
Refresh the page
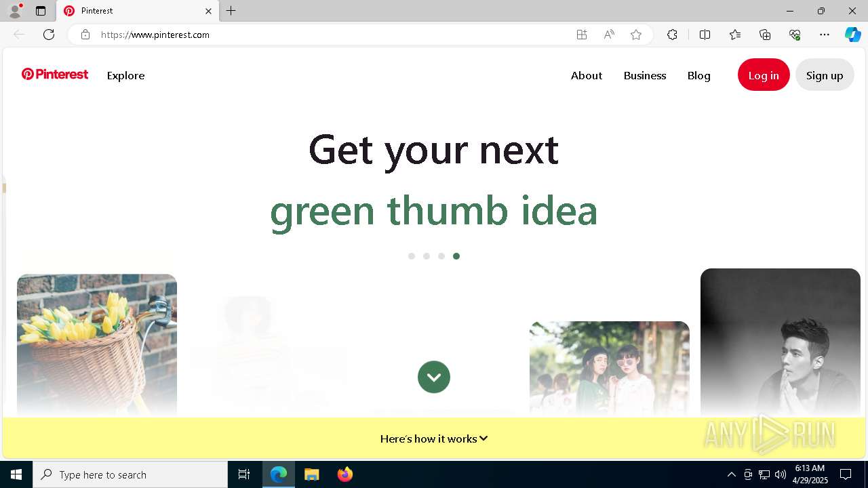[x=49, y=35]
